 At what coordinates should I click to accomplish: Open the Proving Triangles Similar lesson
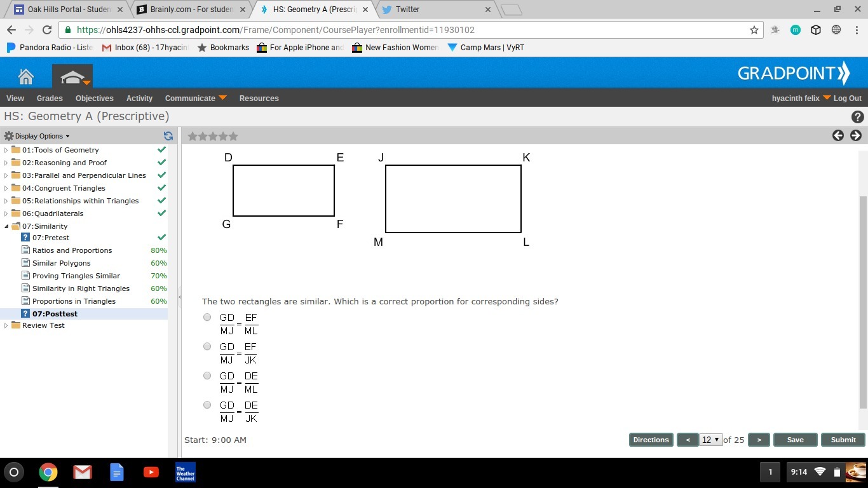pyautogui.click(x=76, y=276)
